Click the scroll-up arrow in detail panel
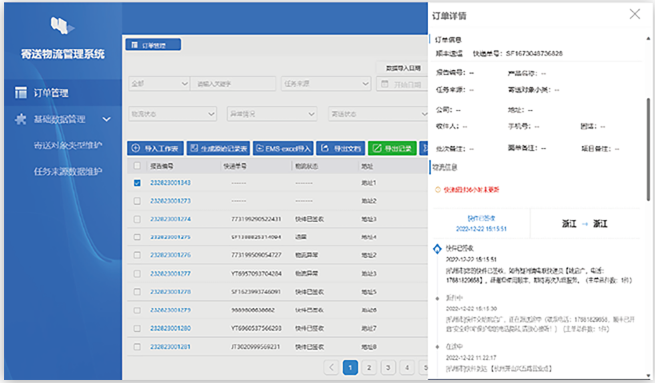655x383 pixels. pyautogui.click(x=648, y=38)
